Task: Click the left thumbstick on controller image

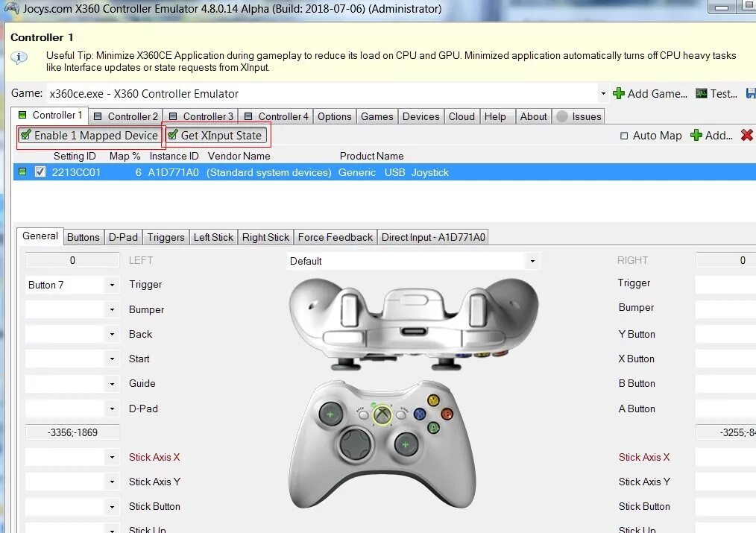Action: (330, 414)
